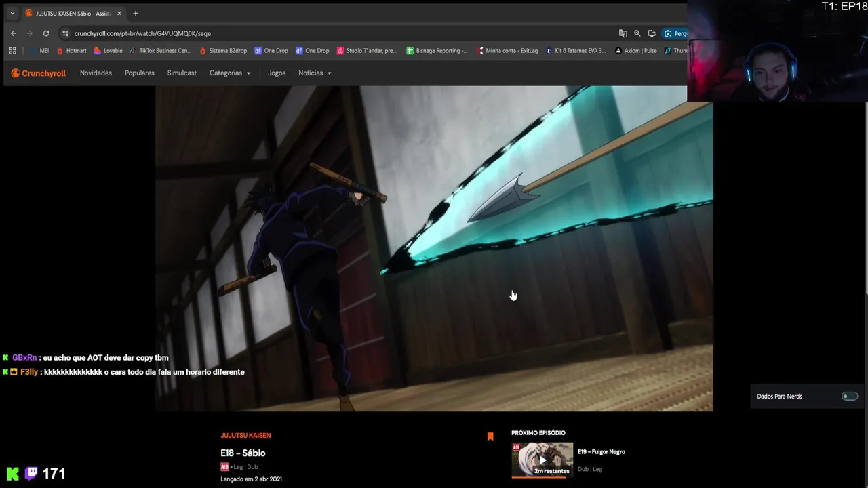Open the site information icon in address bar

(65, 33)
